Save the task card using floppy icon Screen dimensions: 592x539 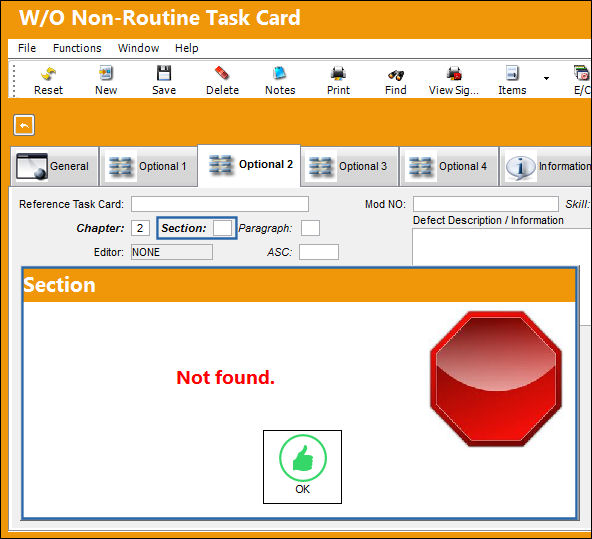[164, 80]
